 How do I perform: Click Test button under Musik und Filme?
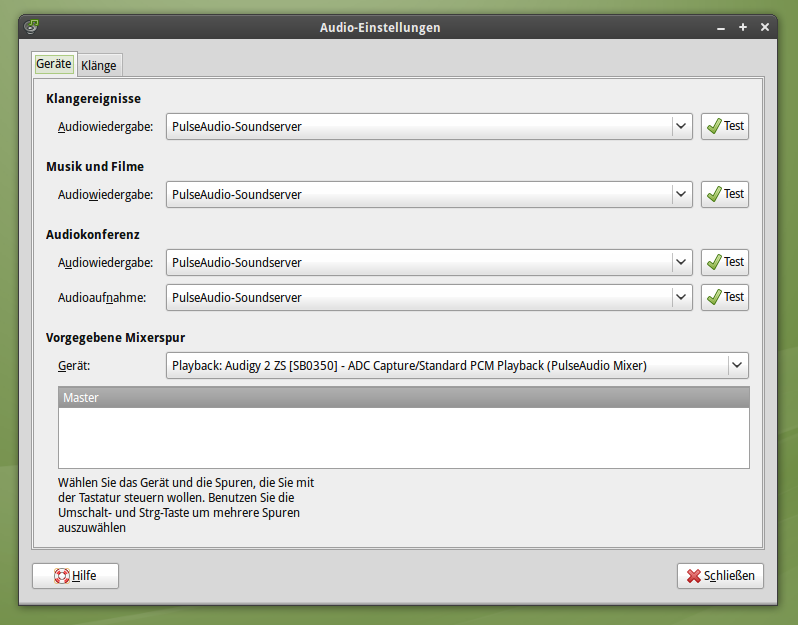[x=724, y=194]
